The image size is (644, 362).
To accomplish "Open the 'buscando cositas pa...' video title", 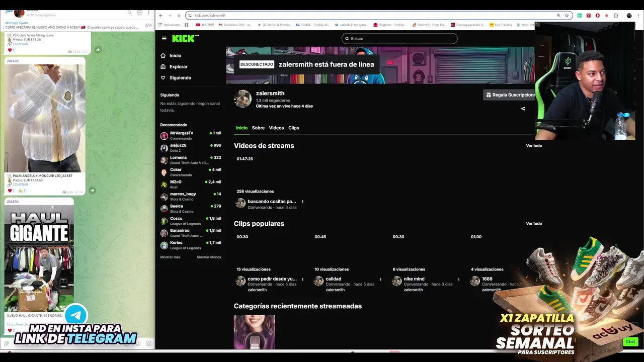I will coord(272,202).
